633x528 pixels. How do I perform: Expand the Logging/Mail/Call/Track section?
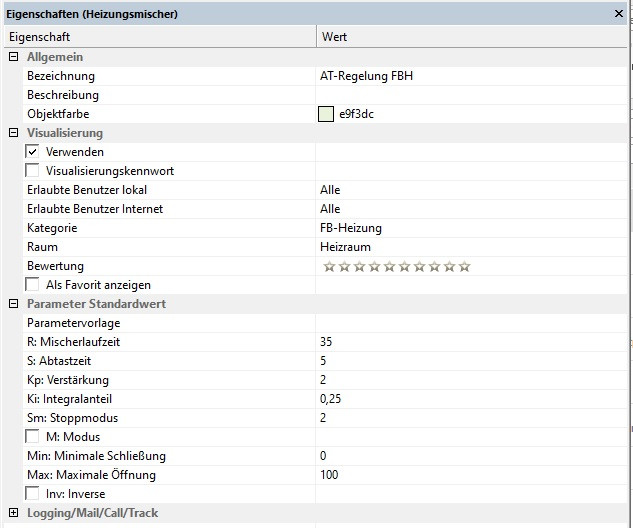[x=13, y=513]
